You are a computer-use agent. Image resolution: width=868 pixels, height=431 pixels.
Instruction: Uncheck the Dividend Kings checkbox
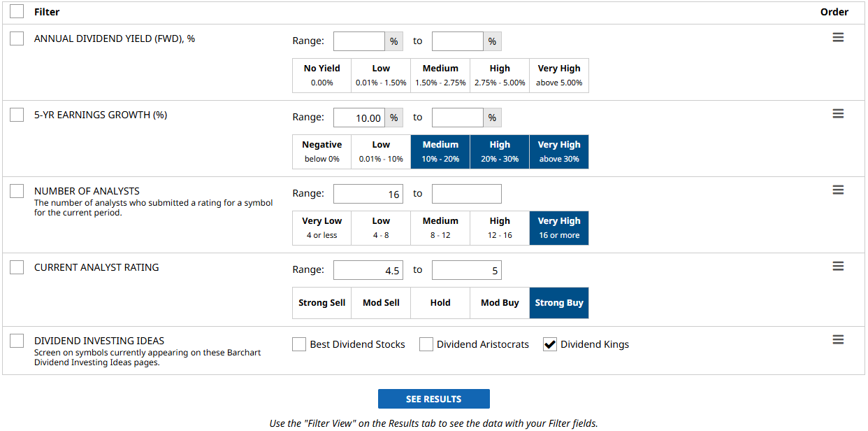pos(550,344)
